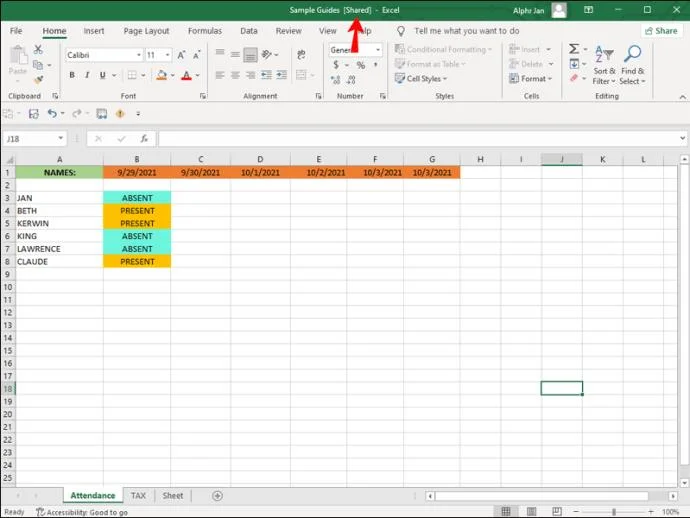Click Merge and Center icon
The width and height of the screenshot is (690, 518).
[x=301, y=75]
